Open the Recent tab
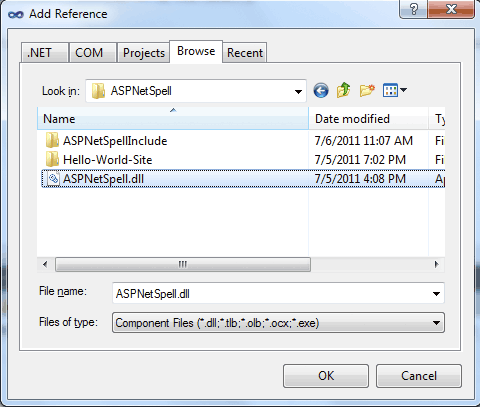Screen dimensions: 480x407 (245, 53)
